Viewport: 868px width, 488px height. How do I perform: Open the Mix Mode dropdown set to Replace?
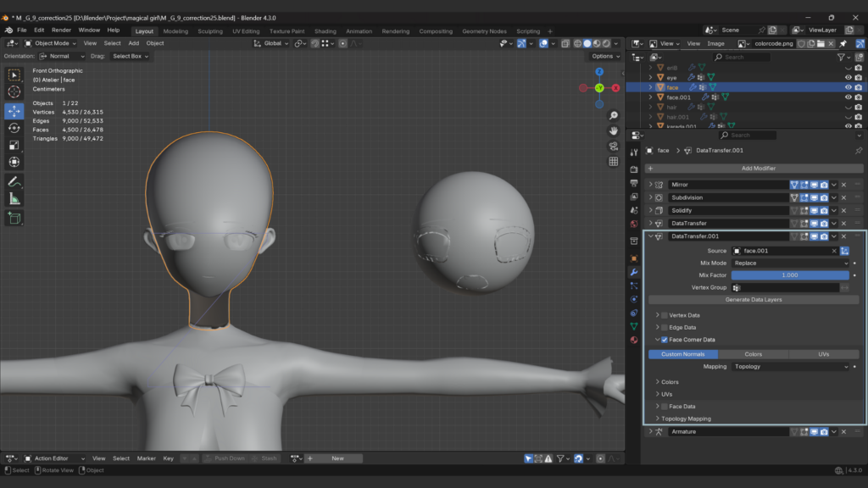point(788,263)
